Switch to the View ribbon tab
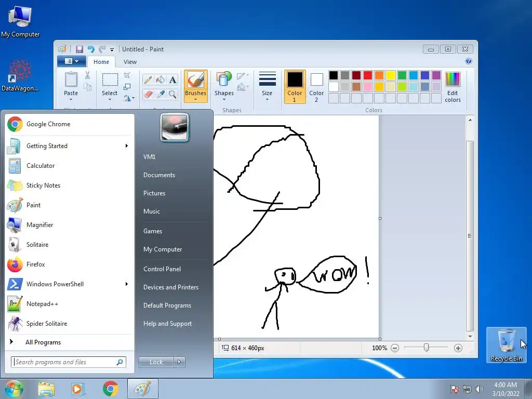532x399 pixels. [x=130, y=62]
